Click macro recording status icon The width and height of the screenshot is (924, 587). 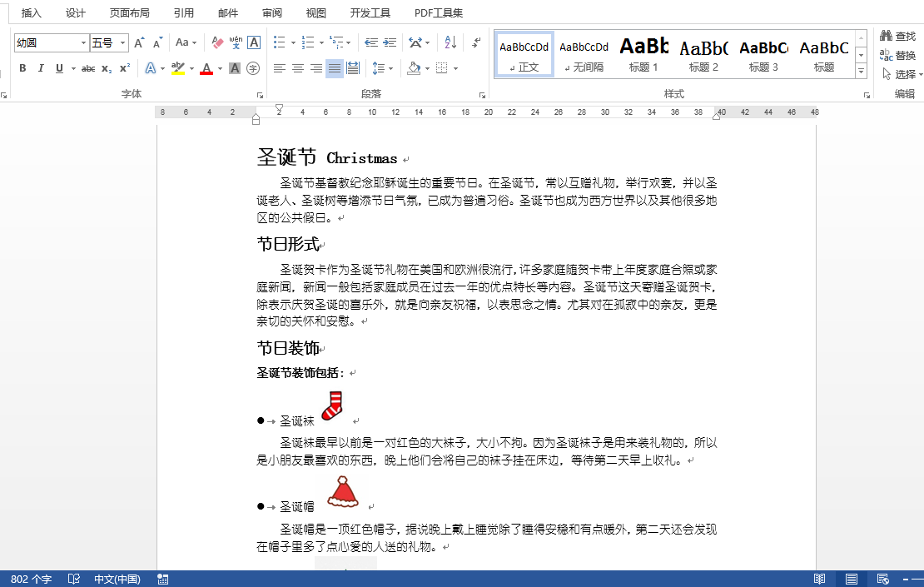163,579
